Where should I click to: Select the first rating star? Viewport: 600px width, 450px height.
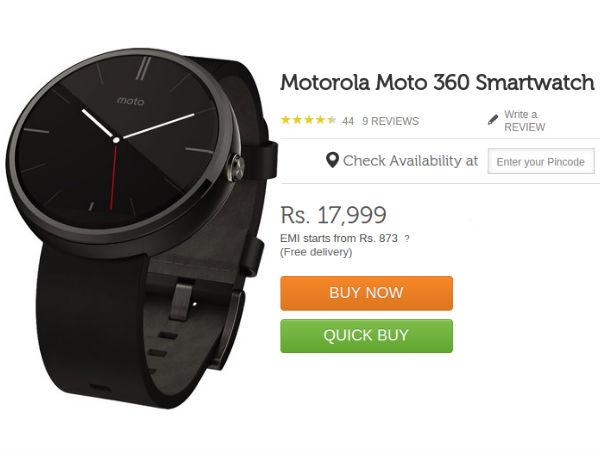click(x=285, y=120)
